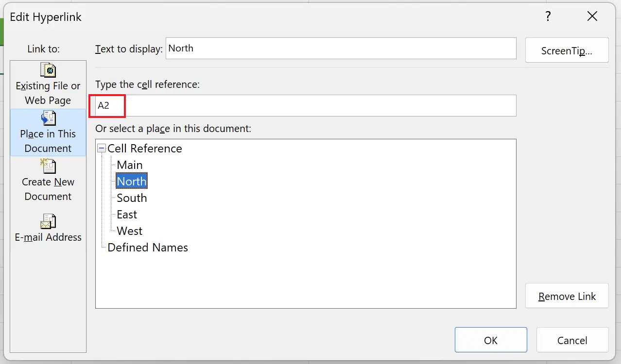Select the South sheet reference
The width and height of the screenshot is (621, 364).
131,198
